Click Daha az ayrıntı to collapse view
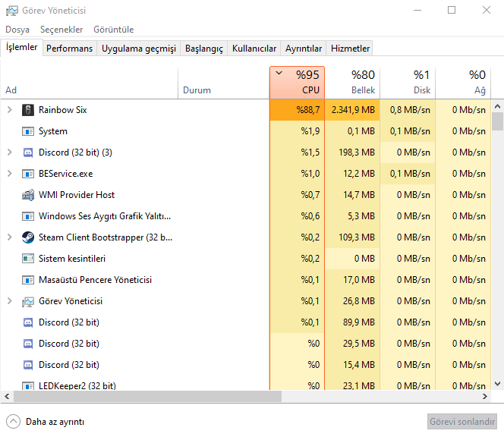Image resolution: width=504 pixels, height=440 pixels. click(x=55, y=422)
